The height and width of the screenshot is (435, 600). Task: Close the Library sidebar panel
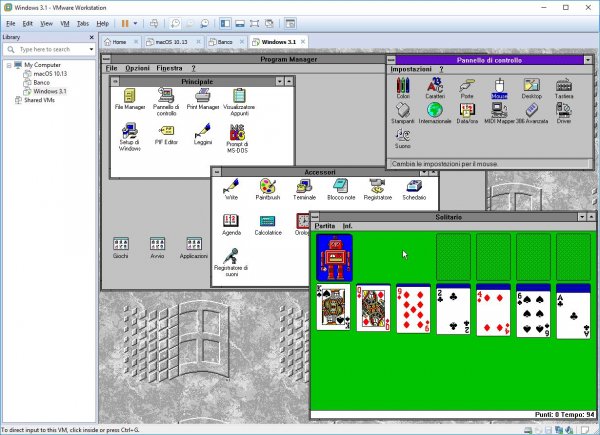click(91, 37)
